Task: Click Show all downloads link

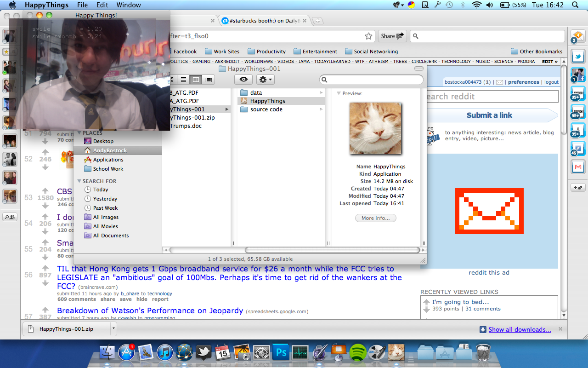Action: pos(520,329)
